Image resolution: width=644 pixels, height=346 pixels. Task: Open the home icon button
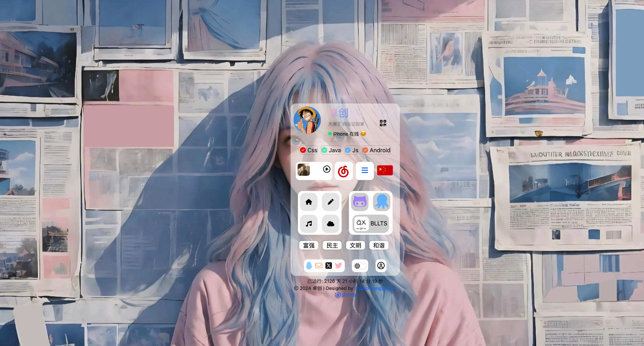point(309,202)
